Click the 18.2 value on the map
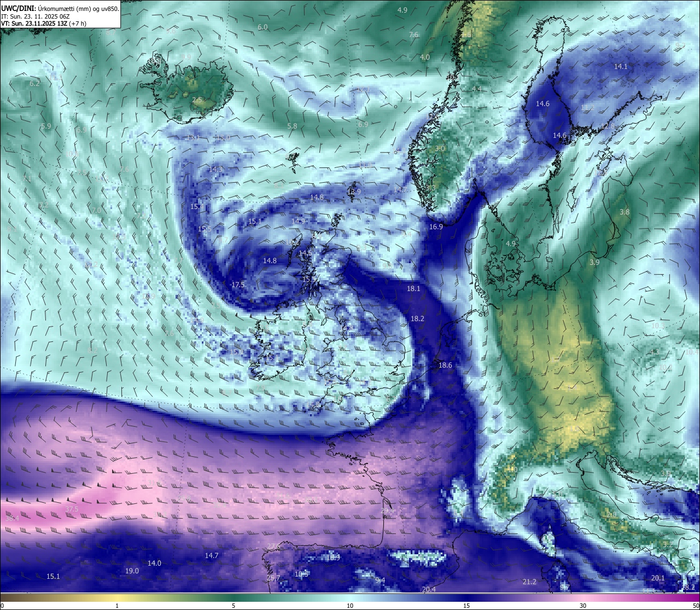The width and height of the screenshot is (700, 610). coord(417,318)
